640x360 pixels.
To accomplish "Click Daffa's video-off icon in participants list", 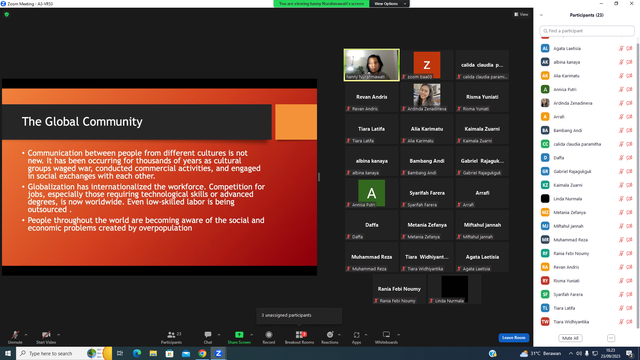I will (x=629, y=158).
